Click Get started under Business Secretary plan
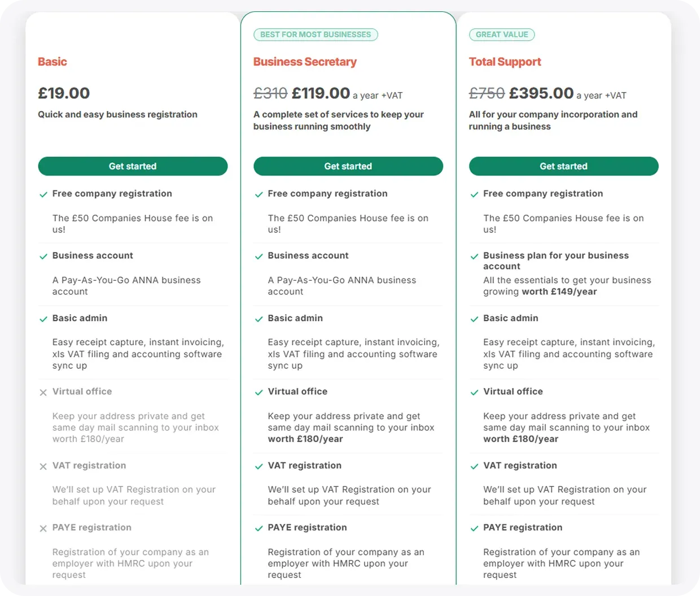This screenshot has height=596, width=700. (x=348, y=166)
